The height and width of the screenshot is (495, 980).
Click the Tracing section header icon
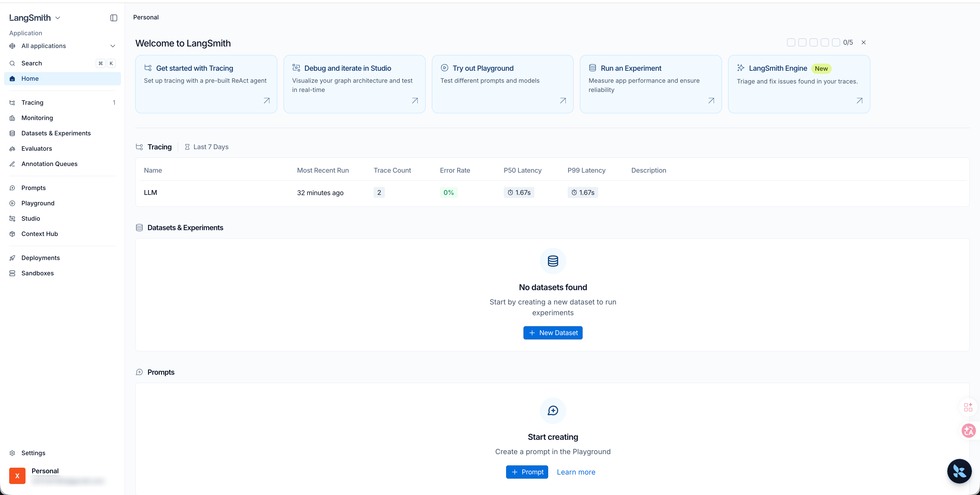[139, 147]
